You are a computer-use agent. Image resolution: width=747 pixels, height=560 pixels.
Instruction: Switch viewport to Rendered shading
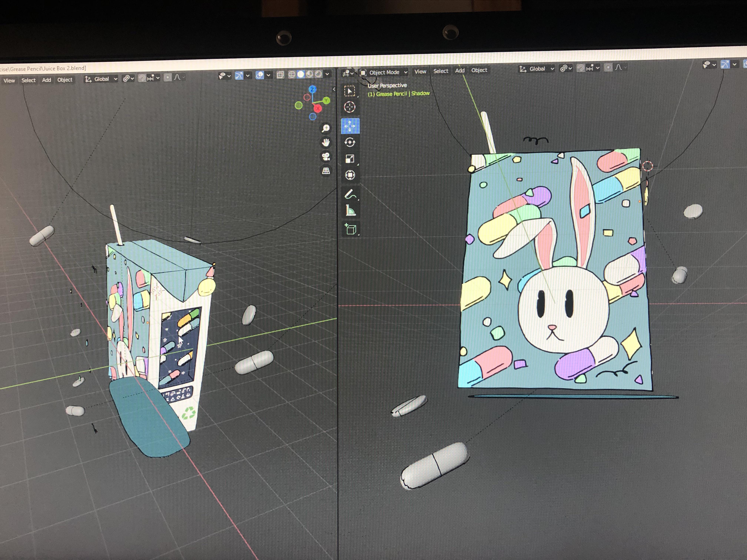[318, 74]
